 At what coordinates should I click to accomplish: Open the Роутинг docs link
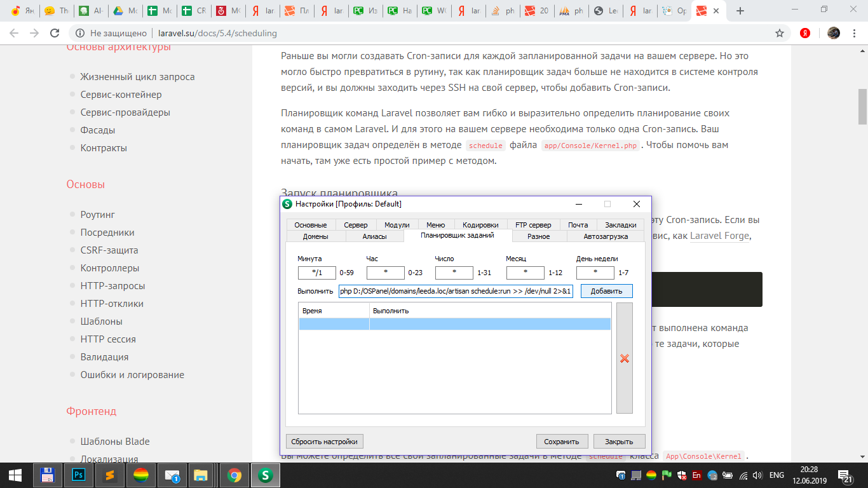tap(98, 215)
